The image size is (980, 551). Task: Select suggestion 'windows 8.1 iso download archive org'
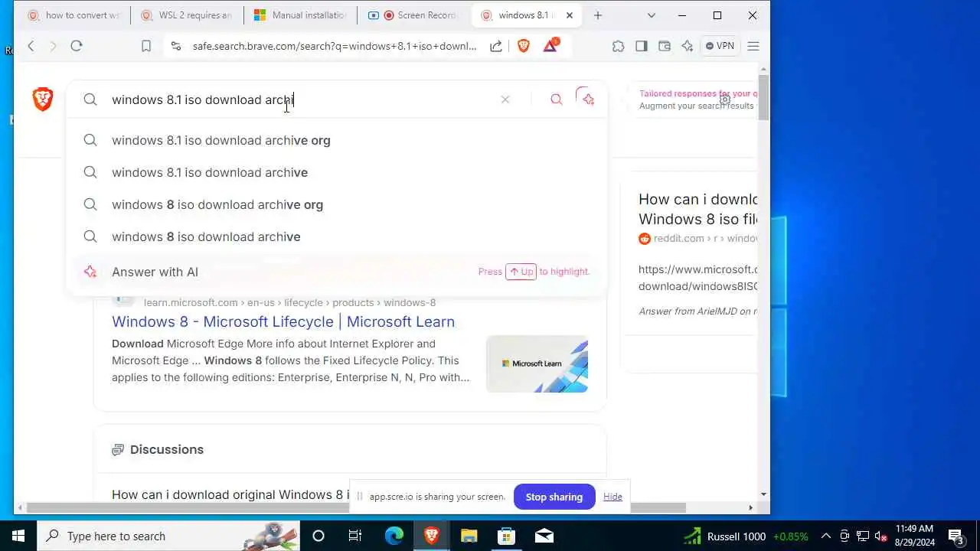(337, 140)
